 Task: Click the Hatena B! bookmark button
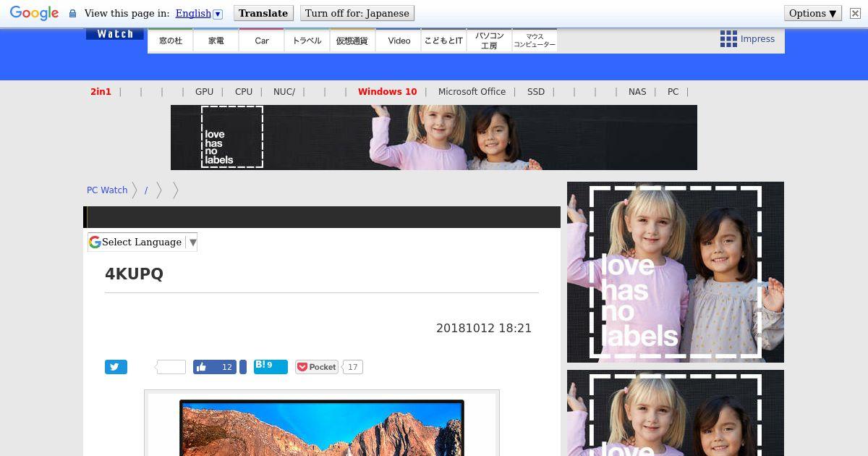click(271, 367)
